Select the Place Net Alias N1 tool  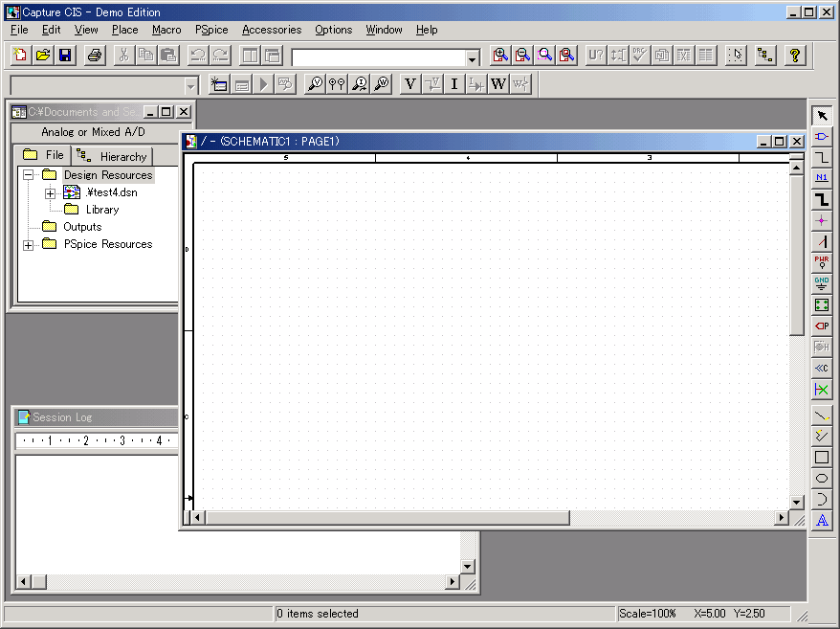822,178
